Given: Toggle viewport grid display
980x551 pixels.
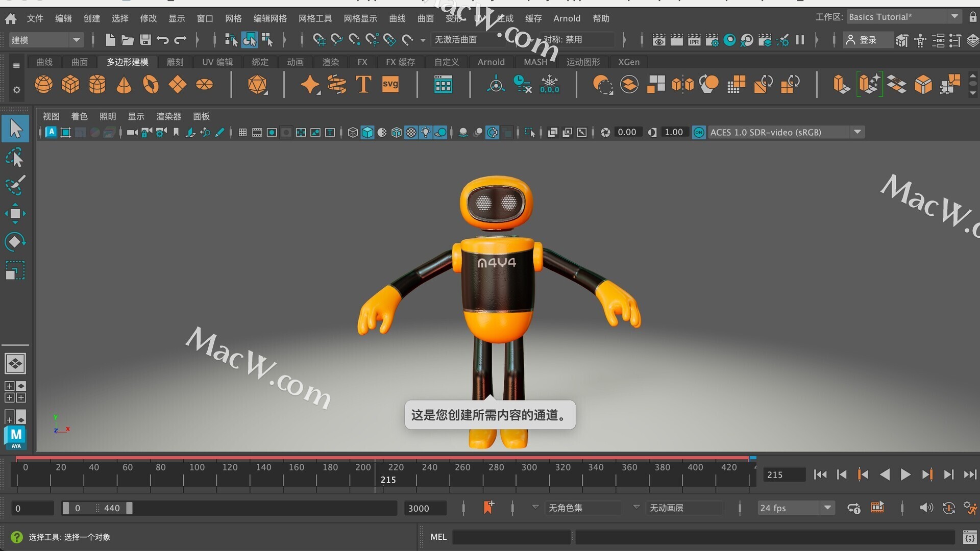Looking at the screenshot, I should (x=243, y=133).
